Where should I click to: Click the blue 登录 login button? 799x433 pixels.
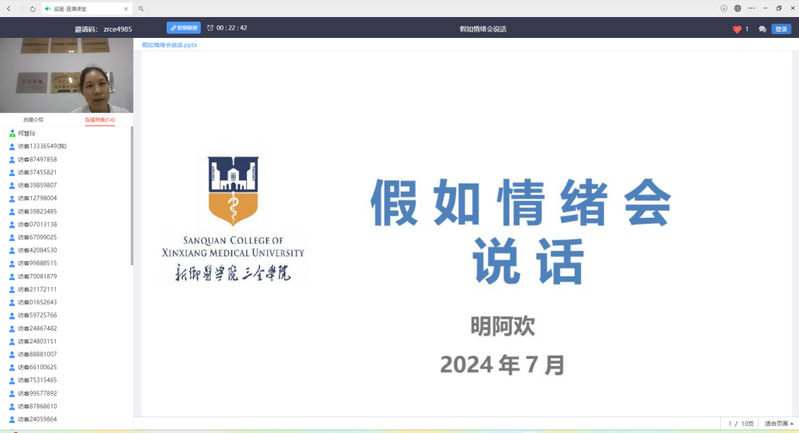(781, 29)
